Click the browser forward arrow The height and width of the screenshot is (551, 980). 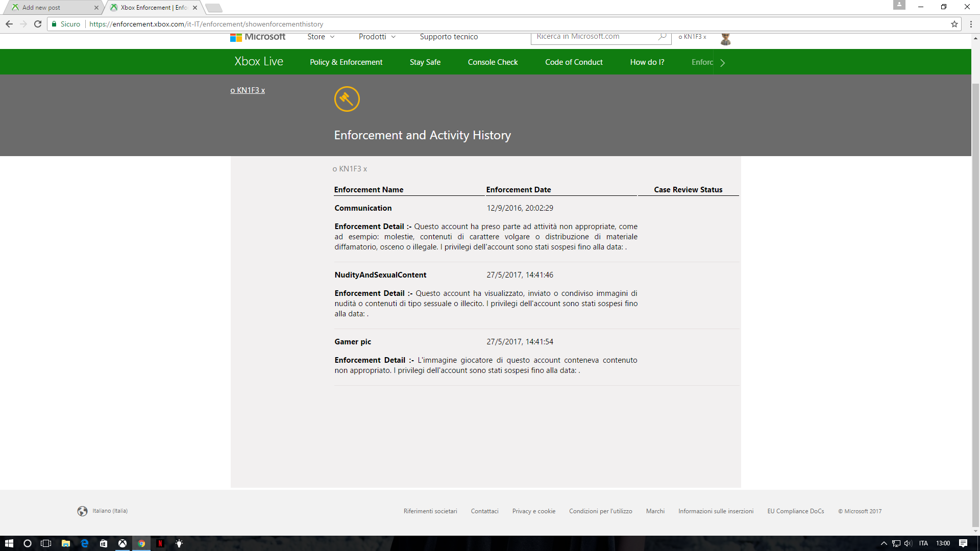[23, 24]
